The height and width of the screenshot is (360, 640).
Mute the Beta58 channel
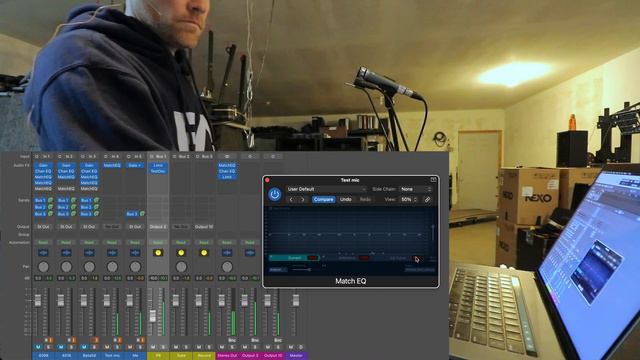point(84,347)
